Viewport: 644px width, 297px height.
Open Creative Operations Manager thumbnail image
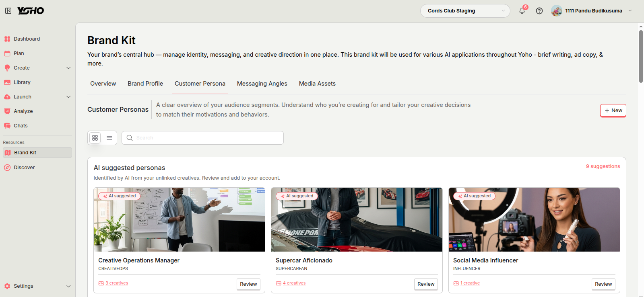(180, 219)
